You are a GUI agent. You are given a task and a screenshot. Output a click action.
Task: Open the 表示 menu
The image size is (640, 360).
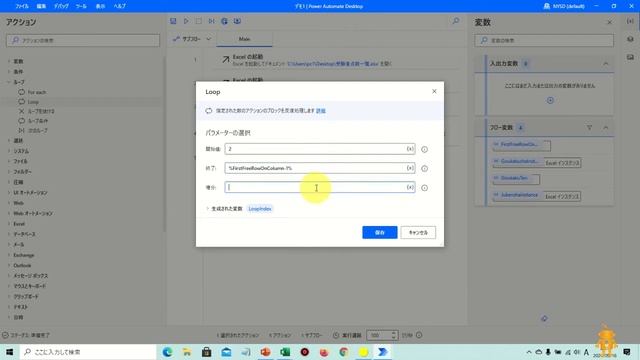click(100, 6)
